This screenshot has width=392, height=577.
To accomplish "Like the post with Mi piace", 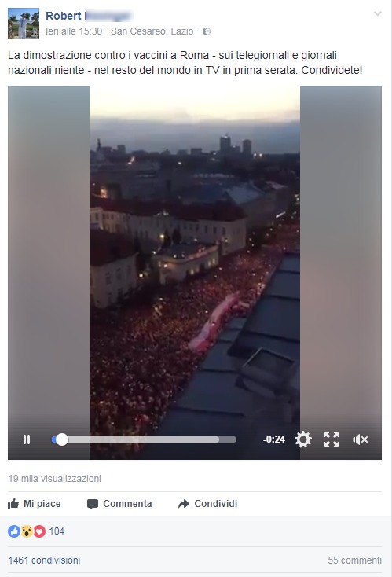I will 35,503.
